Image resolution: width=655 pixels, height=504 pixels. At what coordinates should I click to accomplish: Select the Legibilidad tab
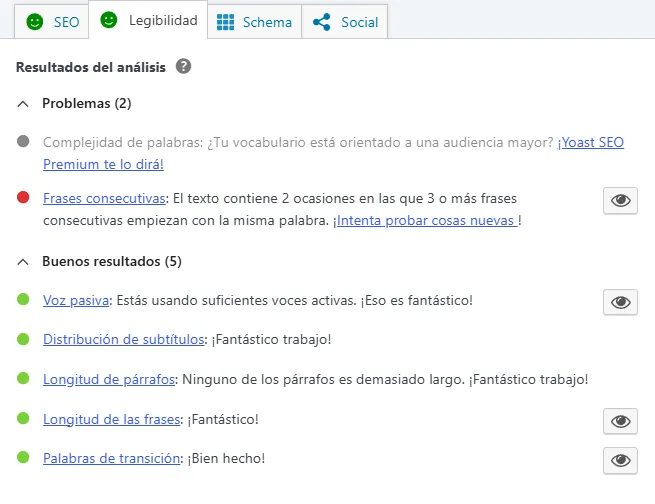(148, 20)
